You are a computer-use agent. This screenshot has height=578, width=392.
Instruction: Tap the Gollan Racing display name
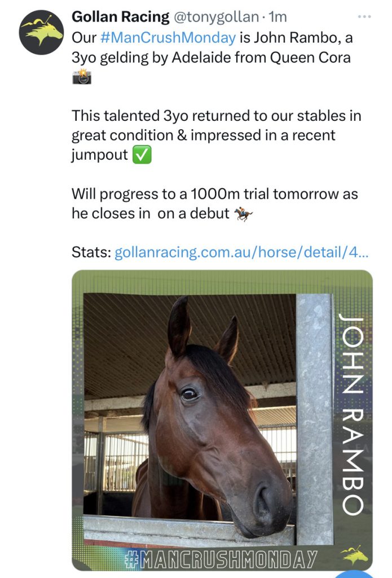(x=121, y=16)
